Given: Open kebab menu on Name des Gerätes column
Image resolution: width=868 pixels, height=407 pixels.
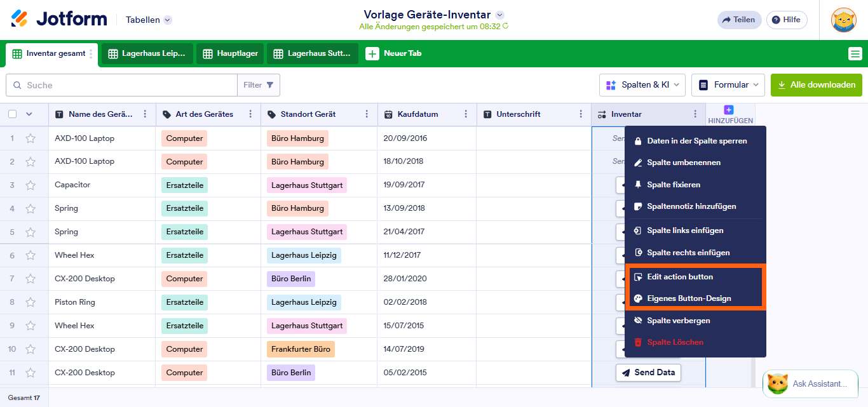Looking at the screenshot, I should (x=144, y=114).
